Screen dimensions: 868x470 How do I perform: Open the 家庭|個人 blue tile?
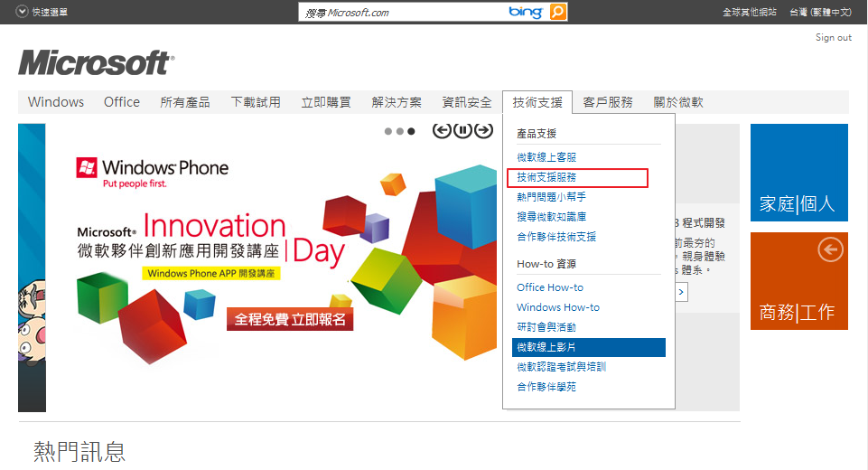pos(798,173)
